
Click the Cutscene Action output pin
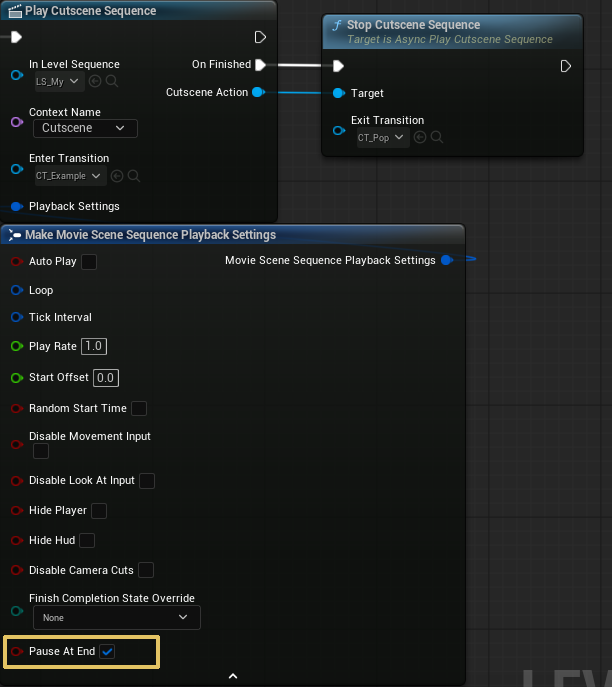coord(258,92)
